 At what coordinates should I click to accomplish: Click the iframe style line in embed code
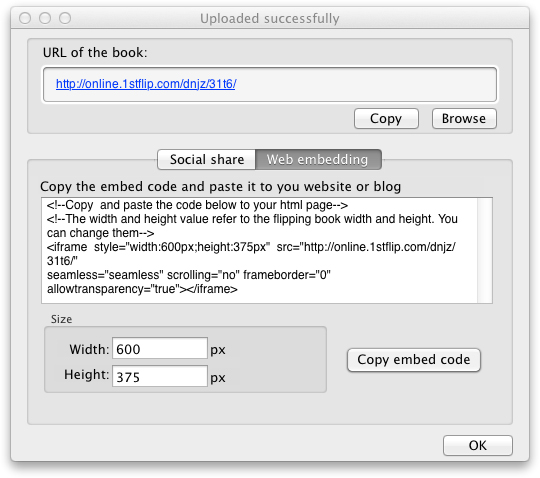point(251,247)
